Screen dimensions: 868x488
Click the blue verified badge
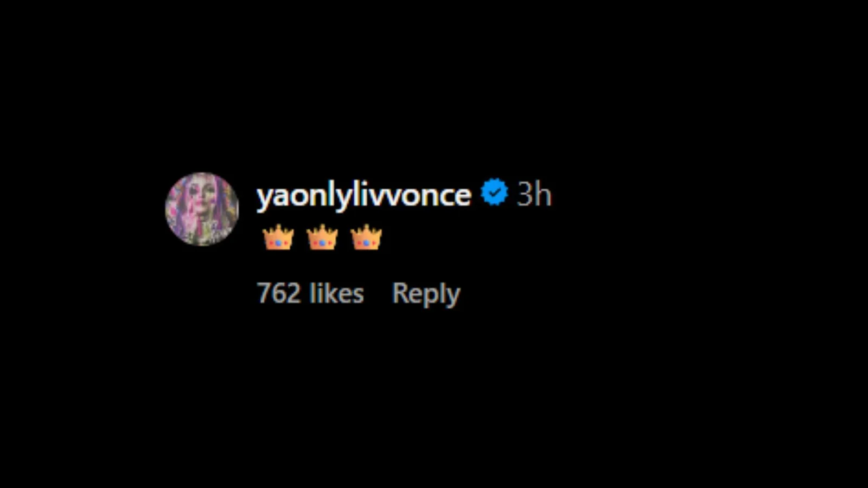(x=494, y=192)
